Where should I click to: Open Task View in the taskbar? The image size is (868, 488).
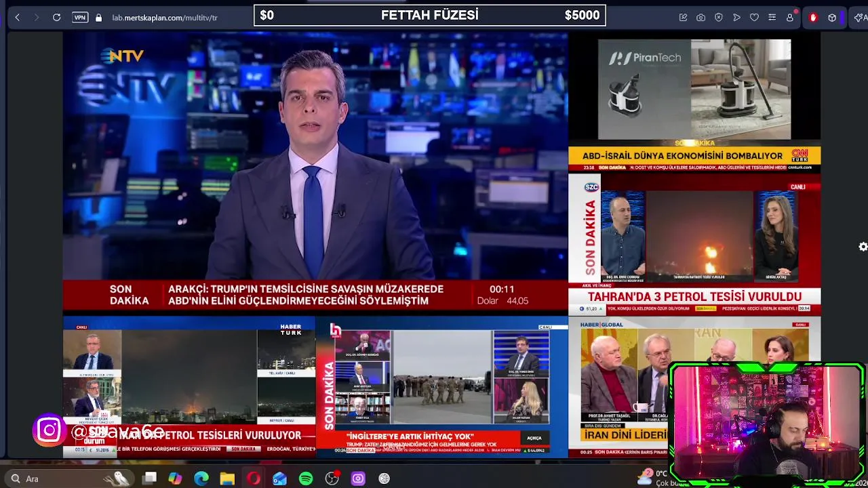(x=150, y=479)
